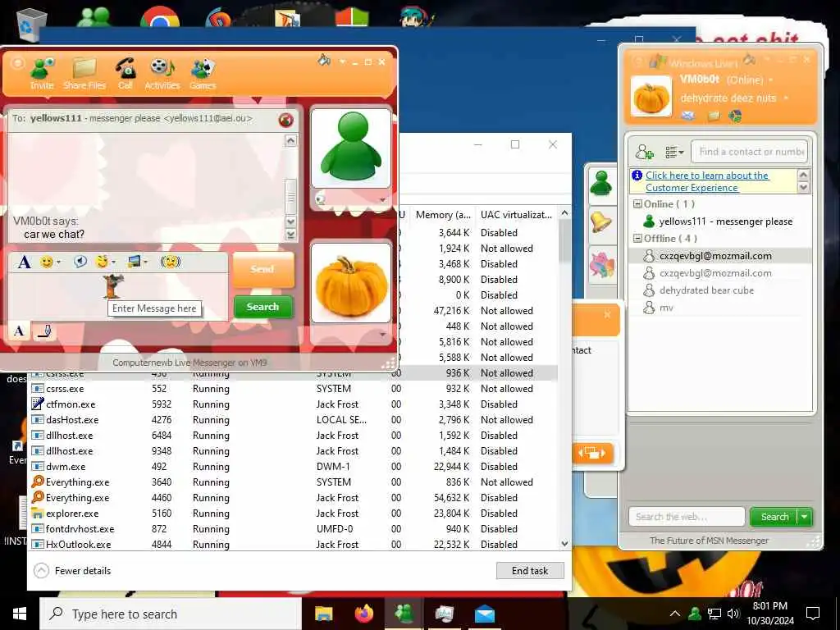Click the MSN Today globe icon
840x630 pixels.
pyautogui.click(x=735, y=116)
